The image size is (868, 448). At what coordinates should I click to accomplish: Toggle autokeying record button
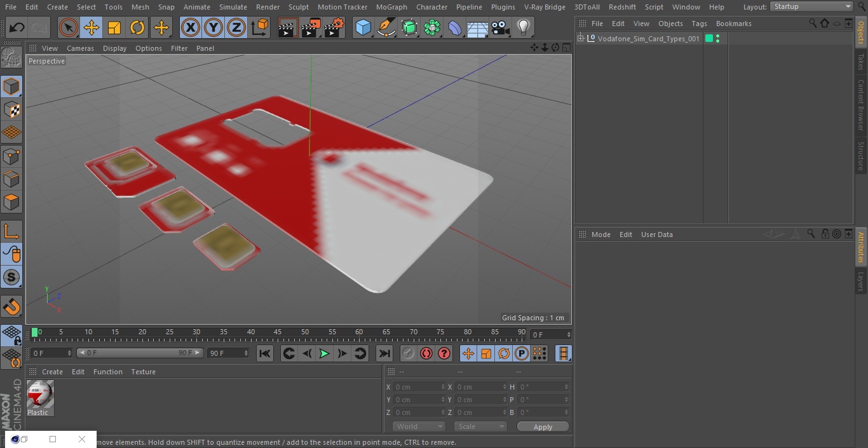pyautogui.click(x=426, y=353)
